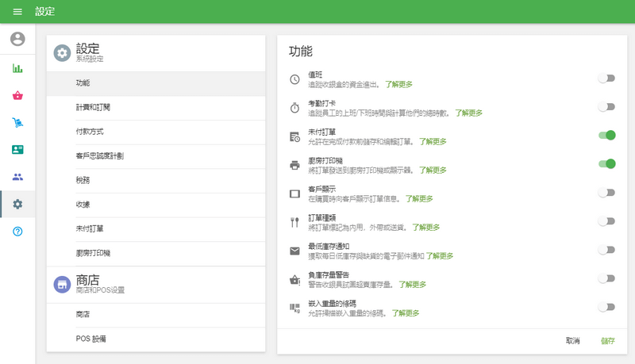Viewport: 635px width, 364px height.
Task: Select the settings gear in sidebar
Action: click(x=17, y=204)
